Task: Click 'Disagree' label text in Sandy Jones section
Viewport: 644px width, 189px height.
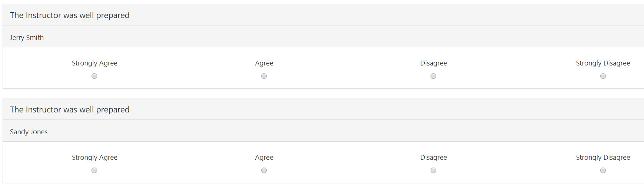Action: pos(434,158)
